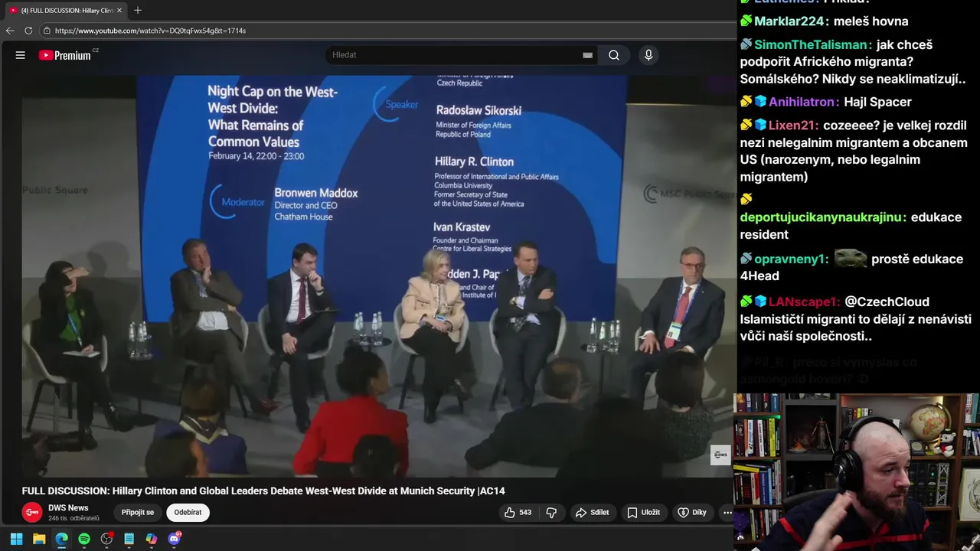This screenshot has width=980, height=551.
Task: Click chat username deportujucikanynaukrajinu
Action: point(823,217)
